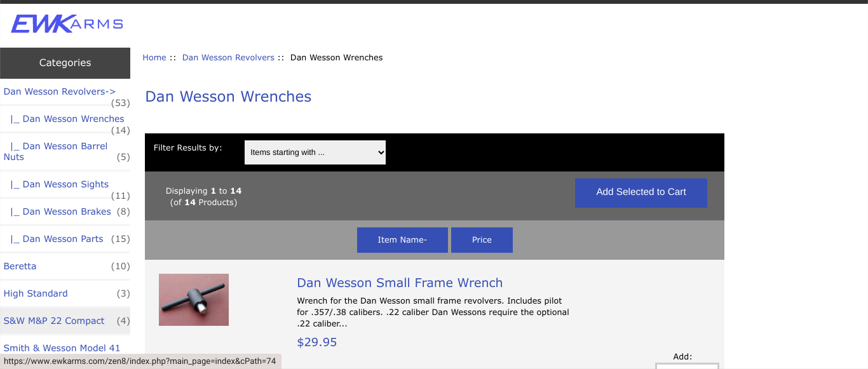Expand Dan Wesson Revolvers-> category

60,91
